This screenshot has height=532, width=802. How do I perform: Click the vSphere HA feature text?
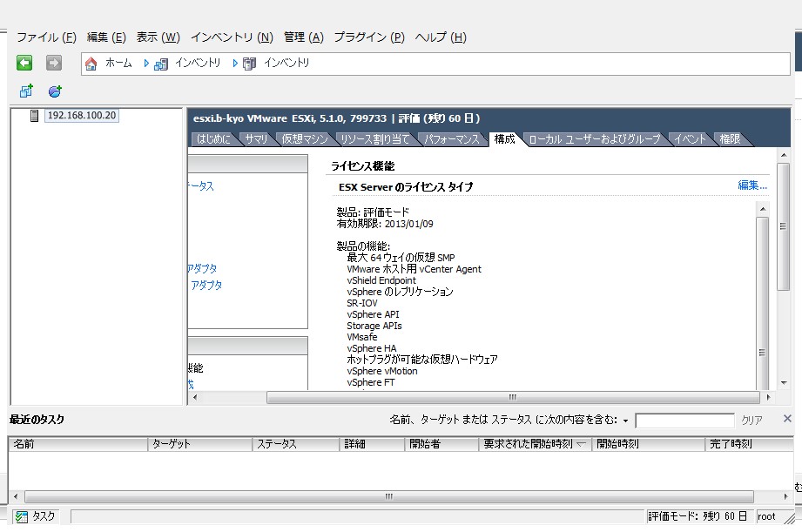pyautogui.click(x=371, y=348)
